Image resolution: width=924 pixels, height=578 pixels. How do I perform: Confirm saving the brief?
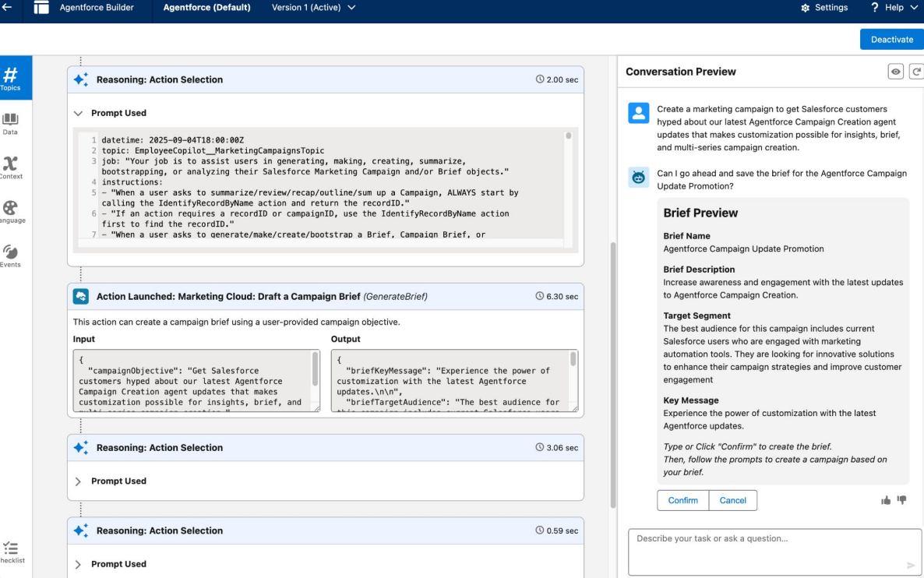[683, 500]
